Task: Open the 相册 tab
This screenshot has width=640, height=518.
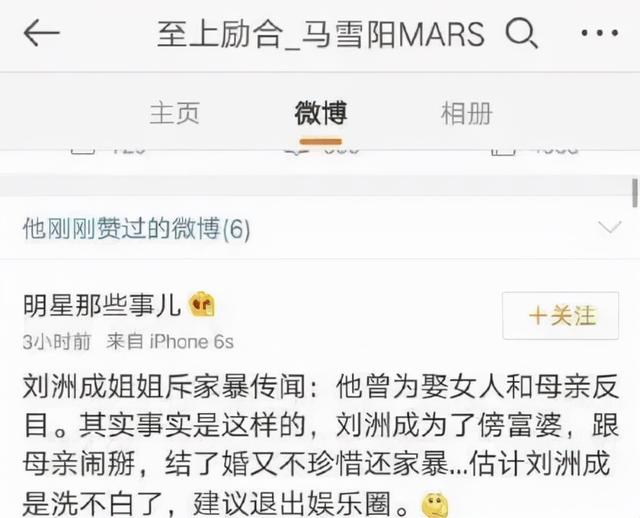Action: (467, 113)
